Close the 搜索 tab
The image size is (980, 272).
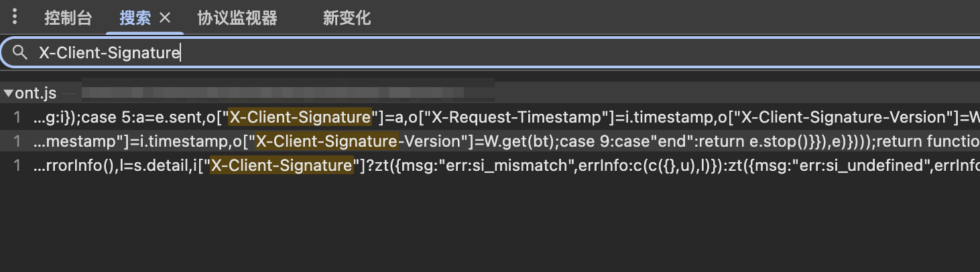click(165, 18)
